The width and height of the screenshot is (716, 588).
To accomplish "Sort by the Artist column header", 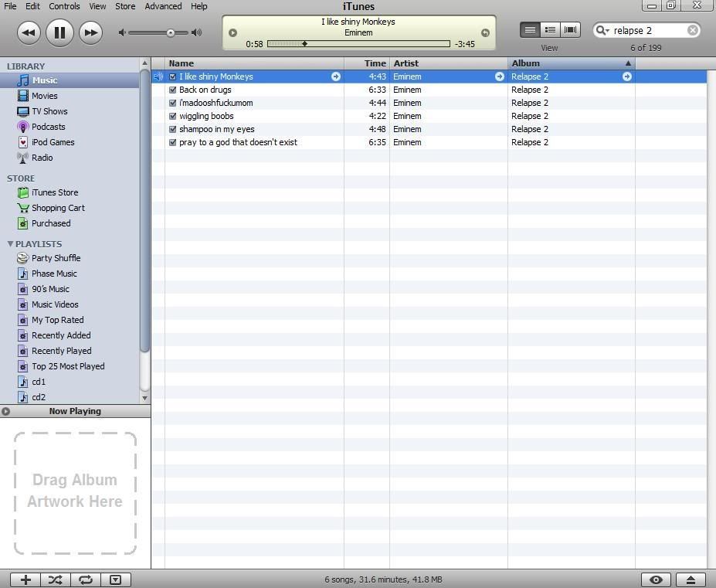I will 449,63.
